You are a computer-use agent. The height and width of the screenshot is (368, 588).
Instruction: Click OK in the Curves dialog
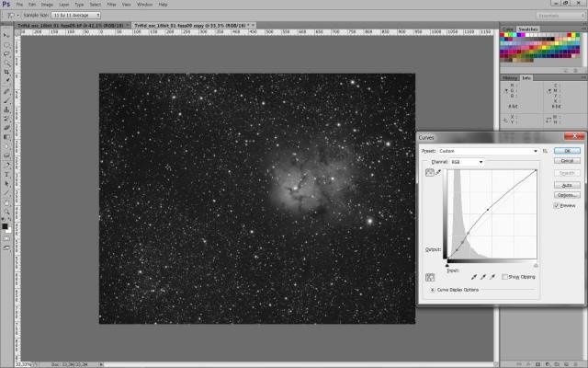tap(567, 150)
